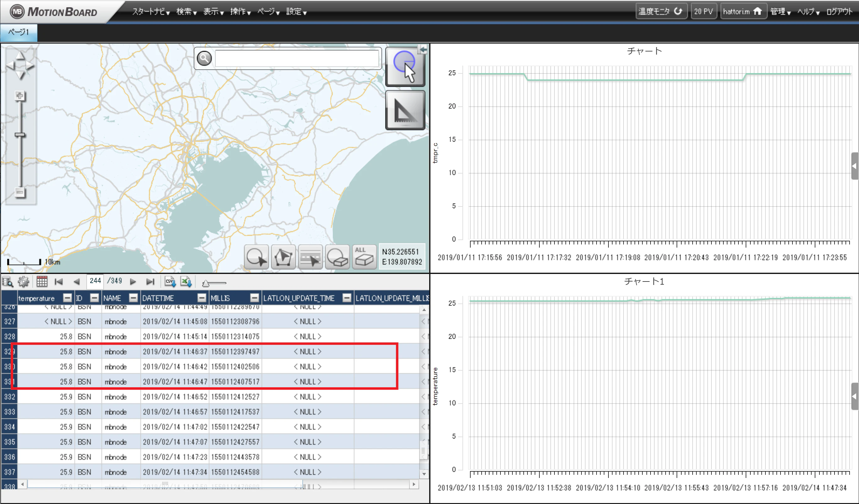Open table search icon in table toolbar
Viewport: 859px width, 504px height.
pyautogui.click(x=8, y=282)
